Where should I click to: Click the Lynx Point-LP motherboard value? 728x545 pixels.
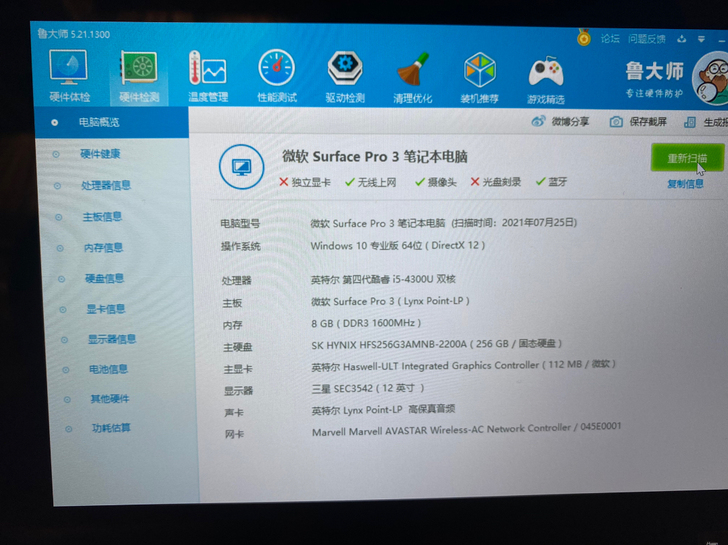click(x=390, y=301)
